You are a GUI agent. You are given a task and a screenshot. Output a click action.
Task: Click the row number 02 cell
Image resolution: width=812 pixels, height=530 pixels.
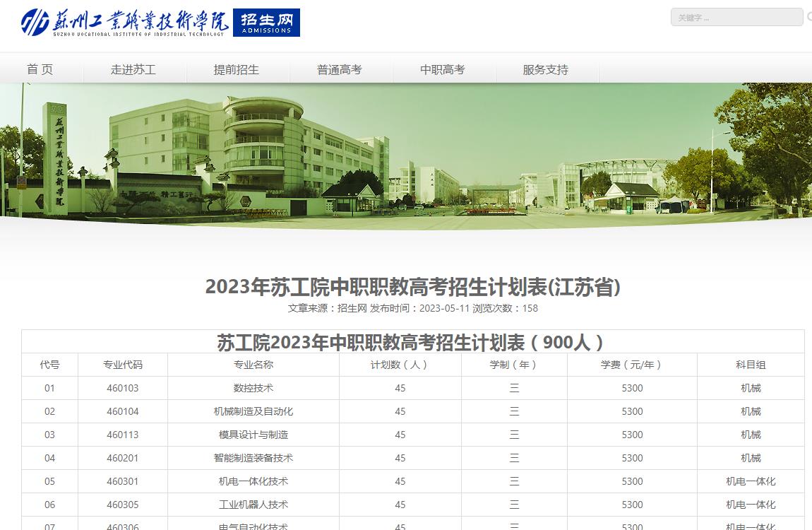(x=49, y=411)
